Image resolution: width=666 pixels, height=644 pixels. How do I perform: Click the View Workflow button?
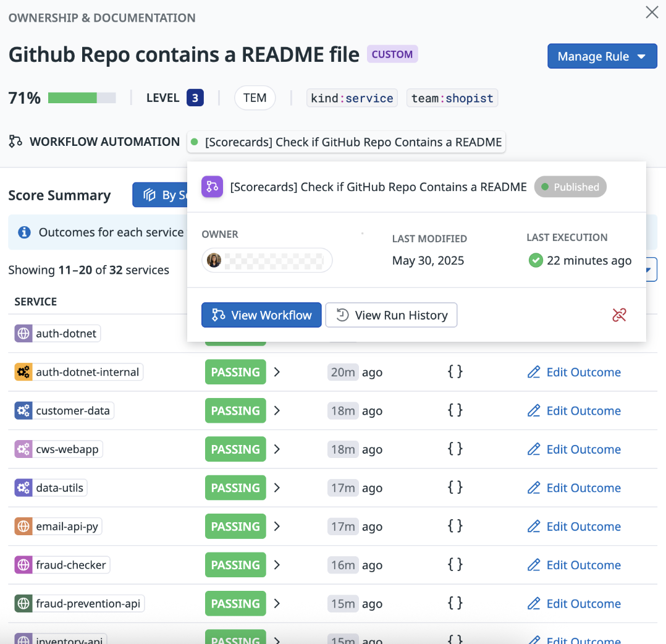tap(261, 315)
